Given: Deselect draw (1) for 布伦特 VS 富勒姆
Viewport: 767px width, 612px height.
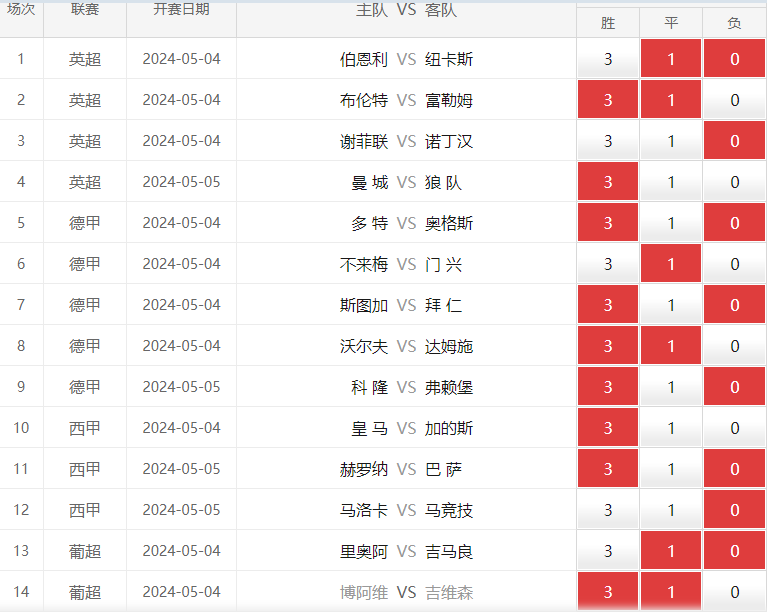Looking at the screenshot, I should pyautogui.click(x=671, y=100).
